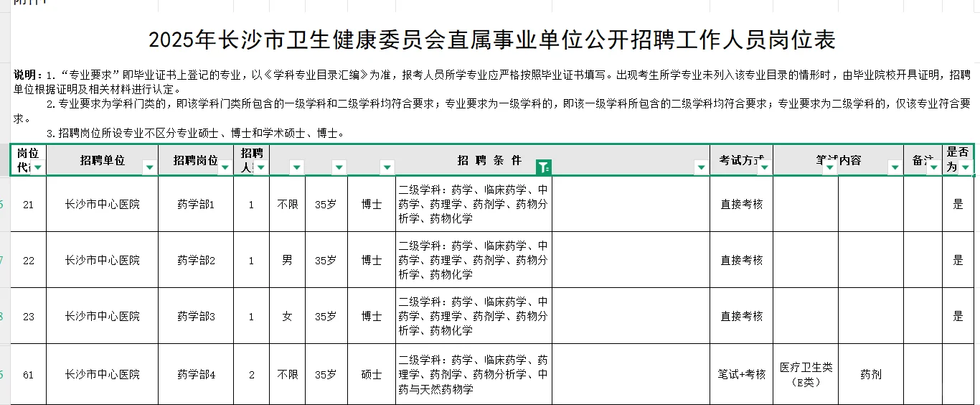Viewport: 980px width, 405px height.
Task: Select the 是 cell in the 药学部2 row
Action: [958, 260]
